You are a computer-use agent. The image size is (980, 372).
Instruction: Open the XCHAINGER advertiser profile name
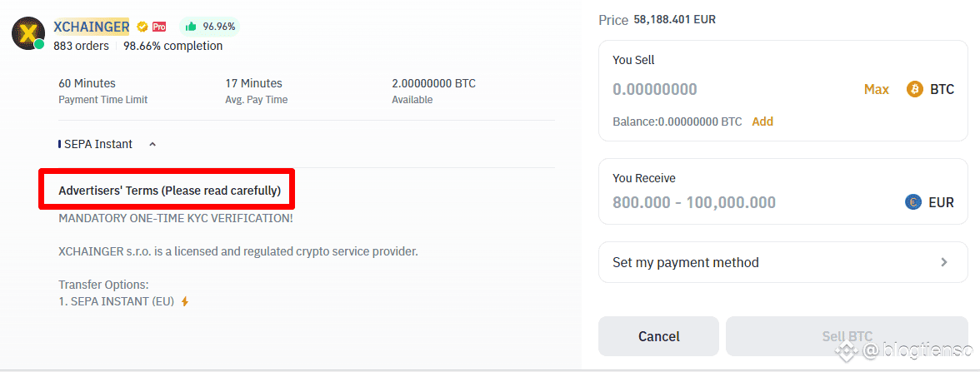[92, 27]
